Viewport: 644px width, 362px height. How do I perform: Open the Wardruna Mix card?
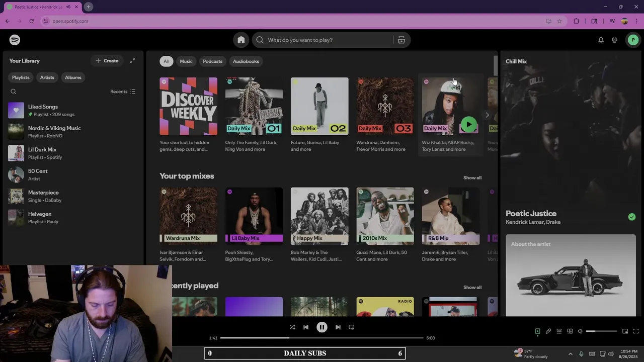point(188,225)
